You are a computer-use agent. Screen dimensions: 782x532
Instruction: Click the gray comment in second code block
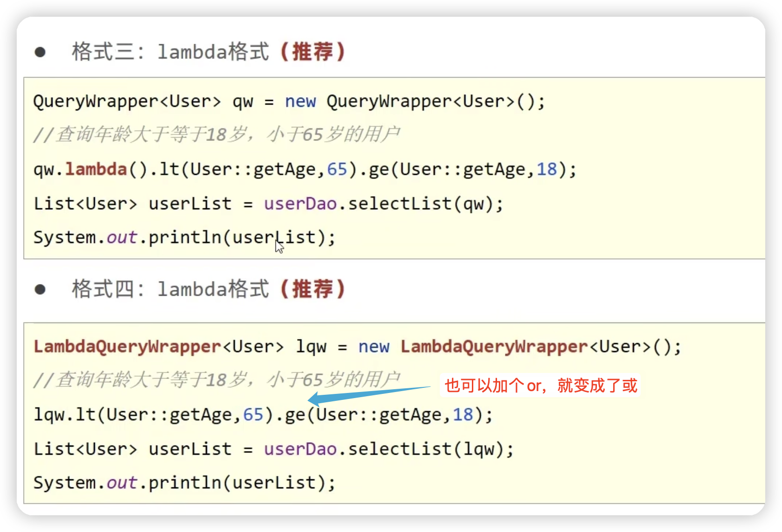[x=217, y=379]
